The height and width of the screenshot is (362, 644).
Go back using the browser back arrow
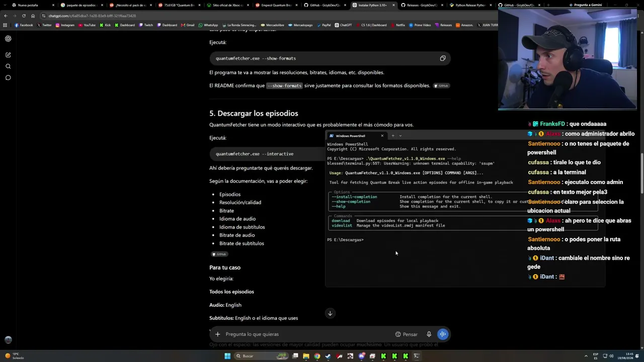(x=6, y=16)
